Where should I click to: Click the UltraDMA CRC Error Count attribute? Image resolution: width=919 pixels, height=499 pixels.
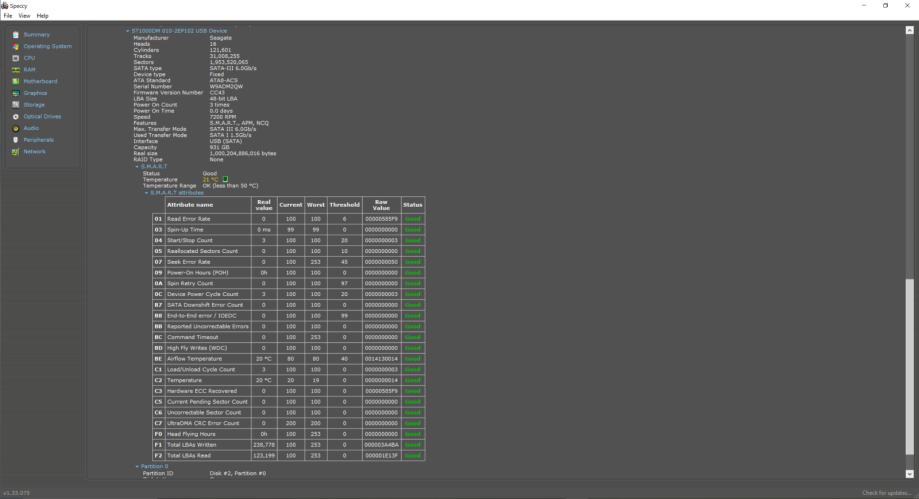(x=203, y=423)
